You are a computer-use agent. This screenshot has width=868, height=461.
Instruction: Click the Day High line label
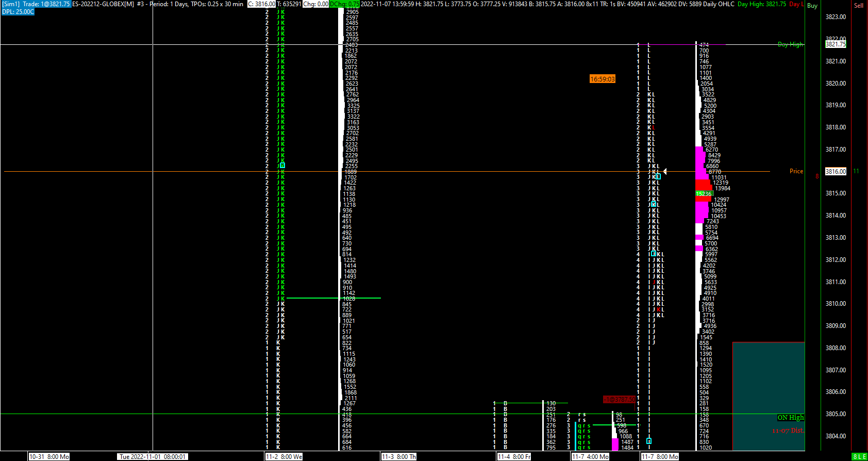[790, 44]
